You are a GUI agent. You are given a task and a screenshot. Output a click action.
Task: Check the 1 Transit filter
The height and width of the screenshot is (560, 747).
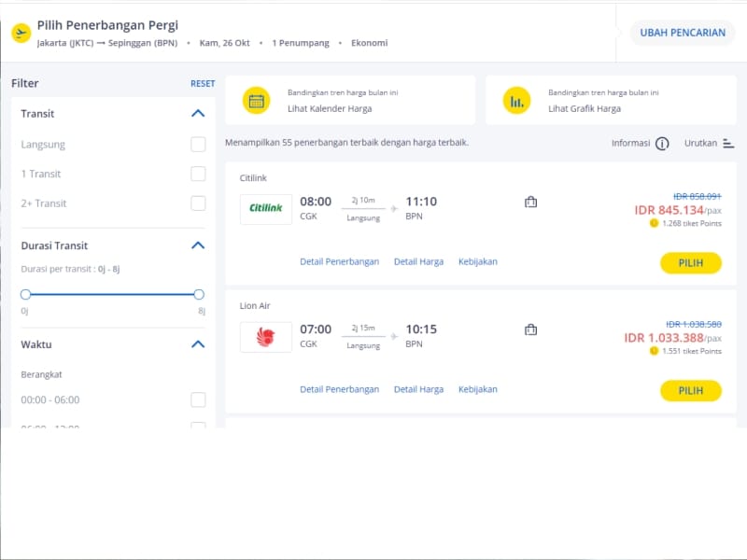click(x=198, y=174)
